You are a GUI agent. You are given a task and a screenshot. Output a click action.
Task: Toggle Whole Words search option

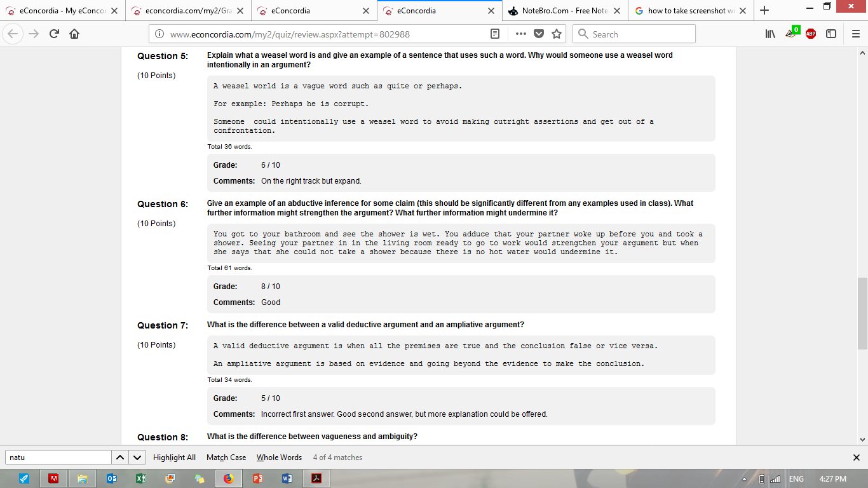tap(279, 457)
